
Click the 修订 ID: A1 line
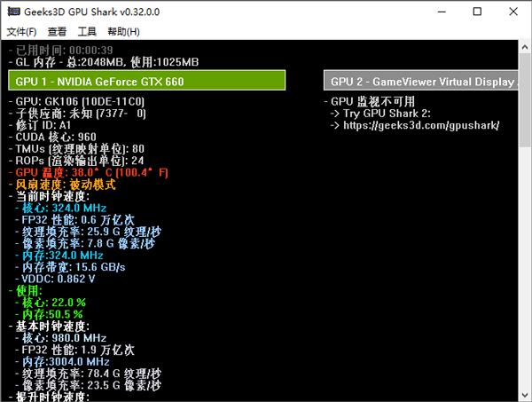pos(40,125)
